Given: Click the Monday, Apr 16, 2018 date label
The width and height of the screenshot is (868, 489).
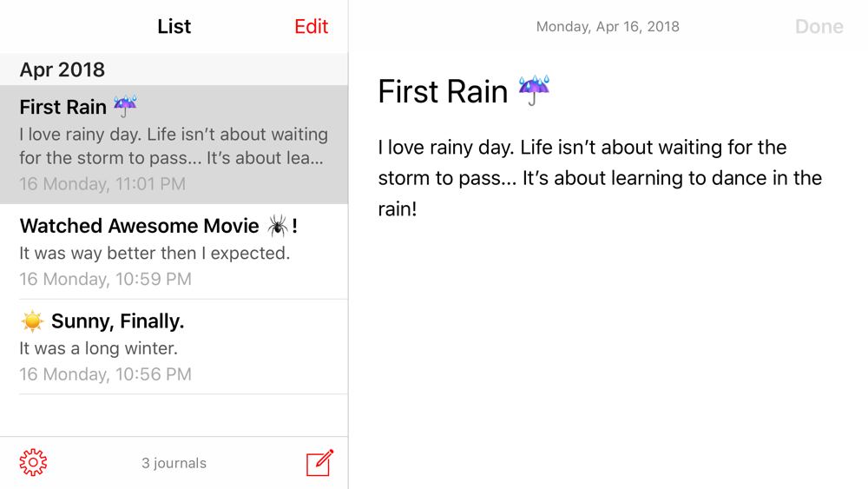Looking at the screenshot, I should point(608,27).
